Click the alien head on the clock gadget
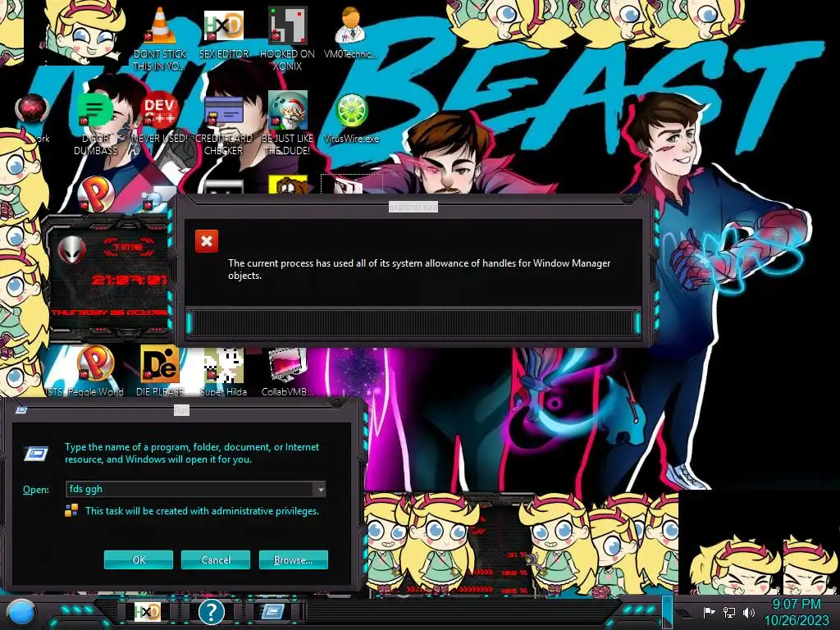840x630 pixels. [72, 249]
